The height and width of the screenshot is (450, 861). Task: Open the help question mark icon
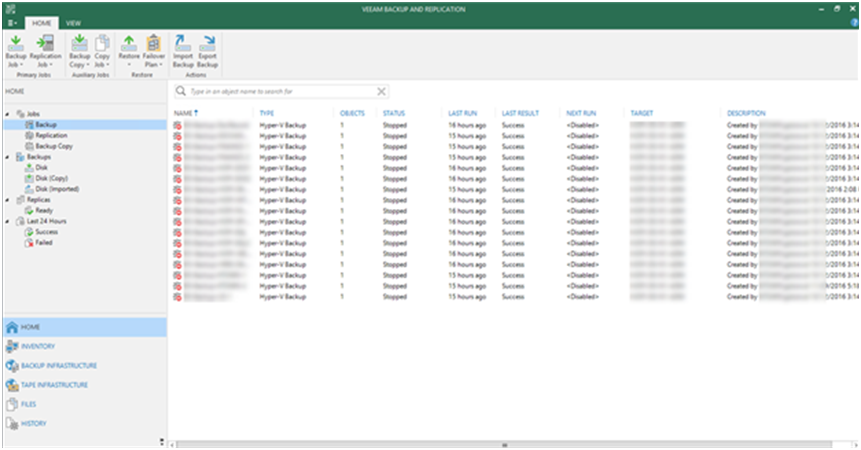click(x=854, y=22)
